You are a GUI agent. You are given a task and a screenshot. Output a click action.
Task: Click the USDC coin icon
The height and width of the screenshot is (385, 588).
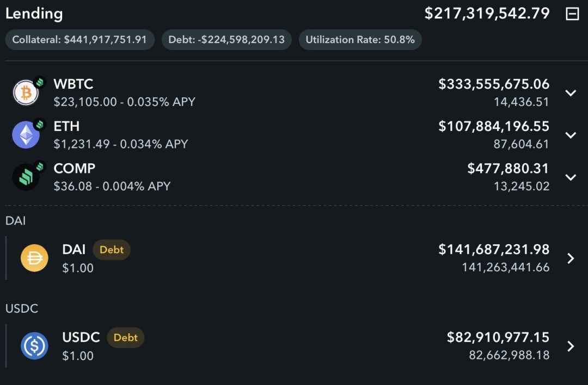(x=34, y=346)
